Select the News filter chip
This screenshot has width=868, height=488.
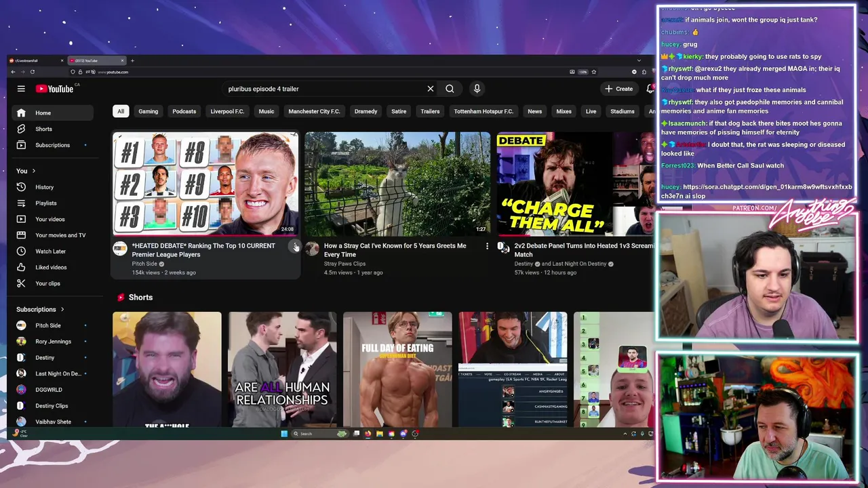coord(535,111)
